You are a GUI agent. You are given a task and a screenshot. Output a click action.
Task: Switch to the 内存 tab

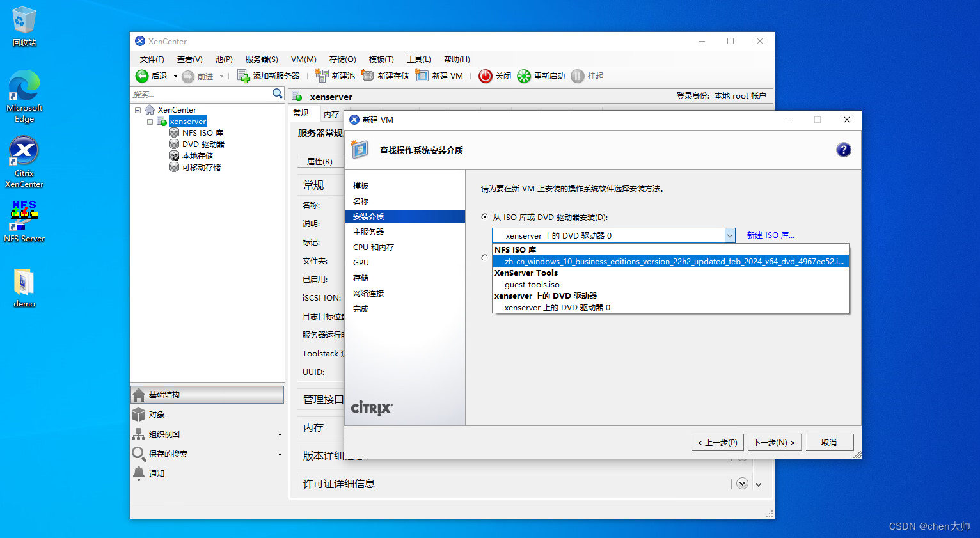[331, 114]
